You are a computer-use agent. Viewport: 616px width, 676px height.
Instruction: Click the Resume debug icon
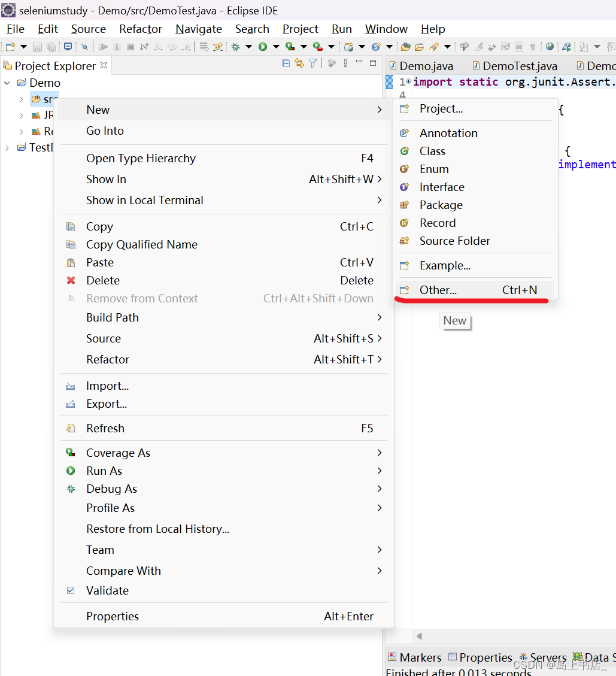tap(103, 47)
